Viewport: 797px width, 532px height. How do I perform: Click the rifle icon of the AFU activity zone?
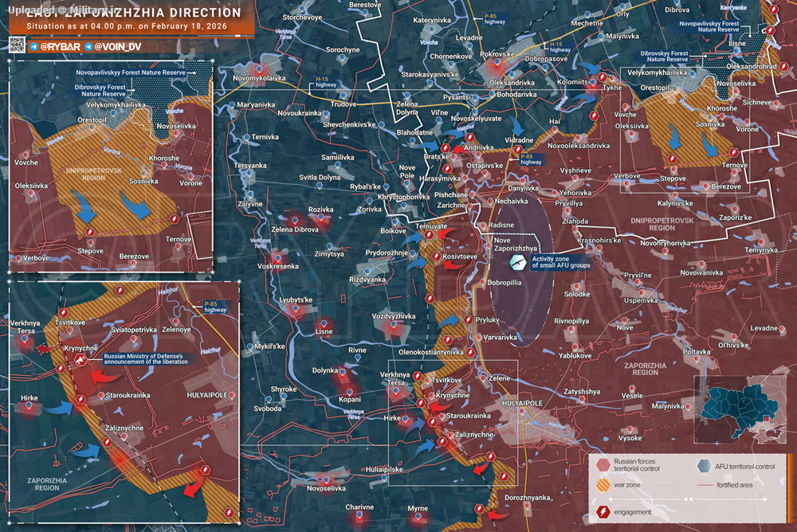point(517,263)
